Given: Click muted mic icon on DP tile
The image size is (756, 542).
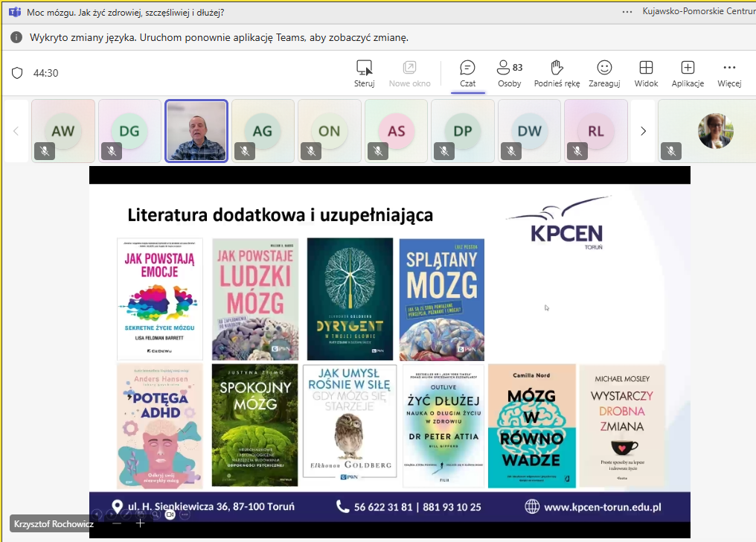Looking at the screenshot, I should pyautogui.click(x=444, y=151).
